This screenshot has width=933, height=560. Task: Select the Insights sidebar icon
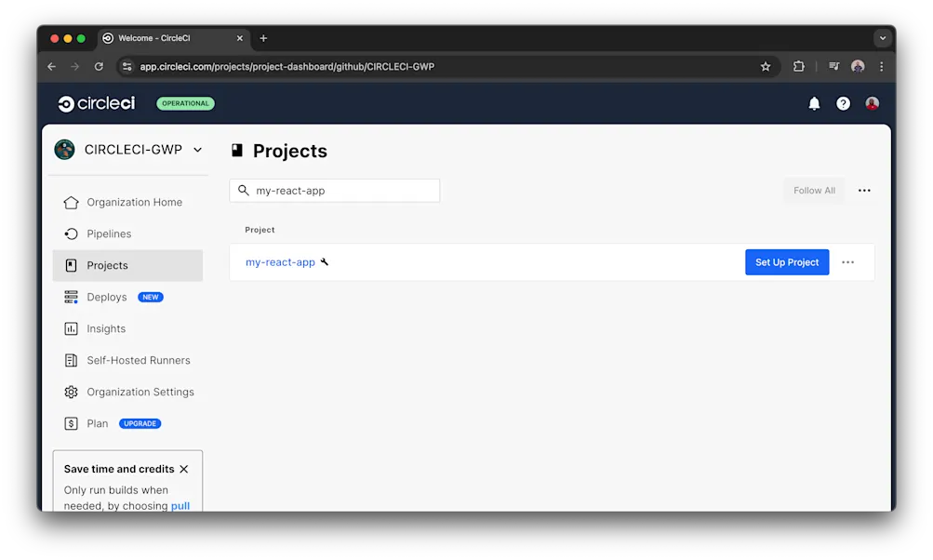[x=71, y=328]
